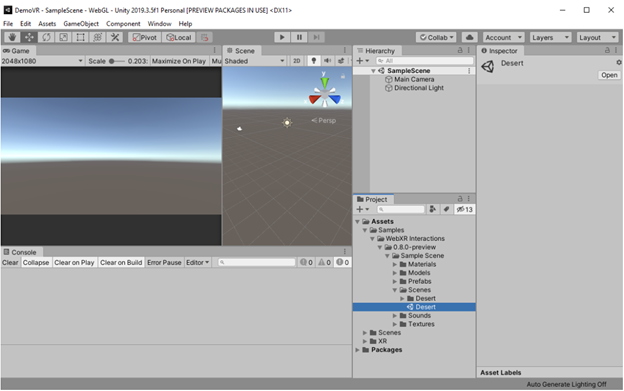Open scene effects toggle icon
624x391 pixels.
tap(341, 61)
